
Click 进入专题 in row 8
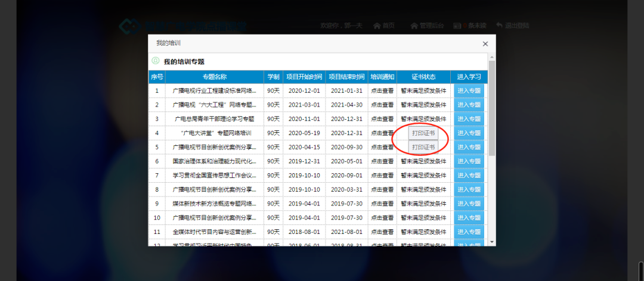(x=469, y=189)
